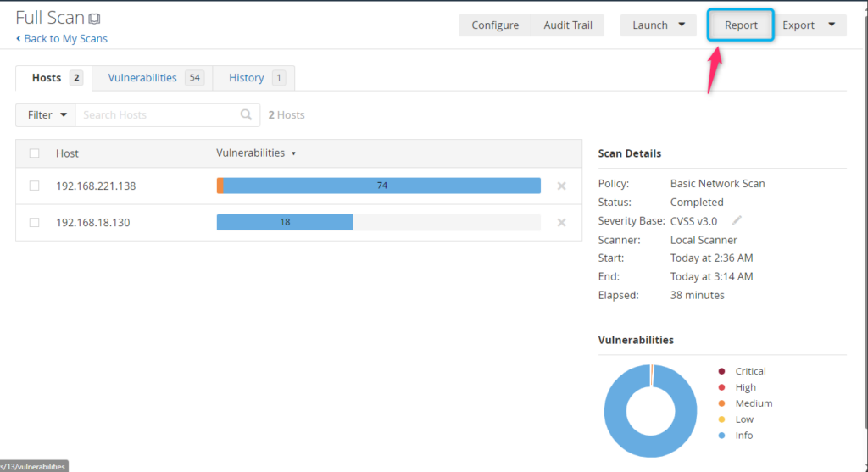Remove host 192.168.221.138 with the X icon
Screen dimensions: 868x472
[x=561, y=186]
